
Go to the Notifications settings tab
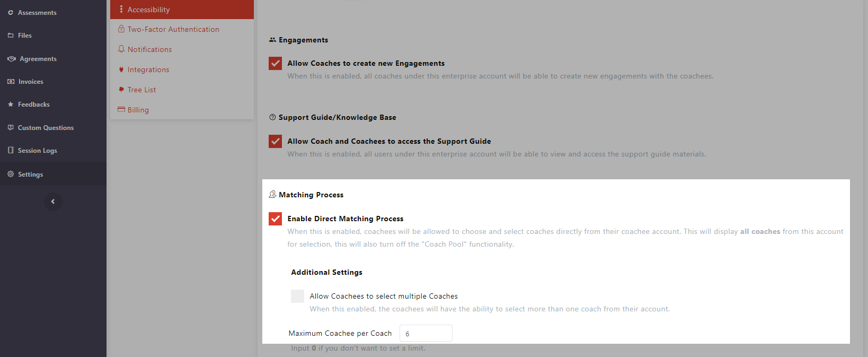pos(149,50)
